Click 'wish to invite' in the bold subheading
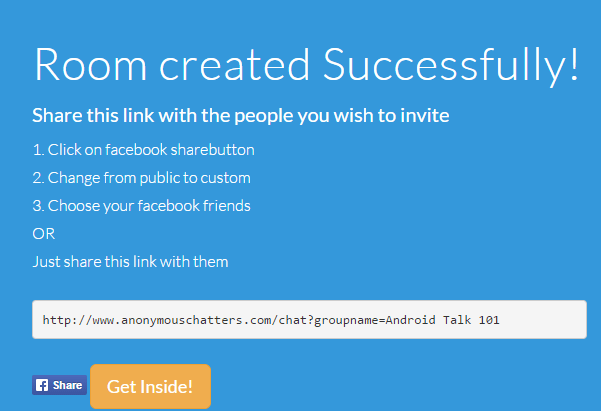Screen dimensions: 601x411 [391, 115]
